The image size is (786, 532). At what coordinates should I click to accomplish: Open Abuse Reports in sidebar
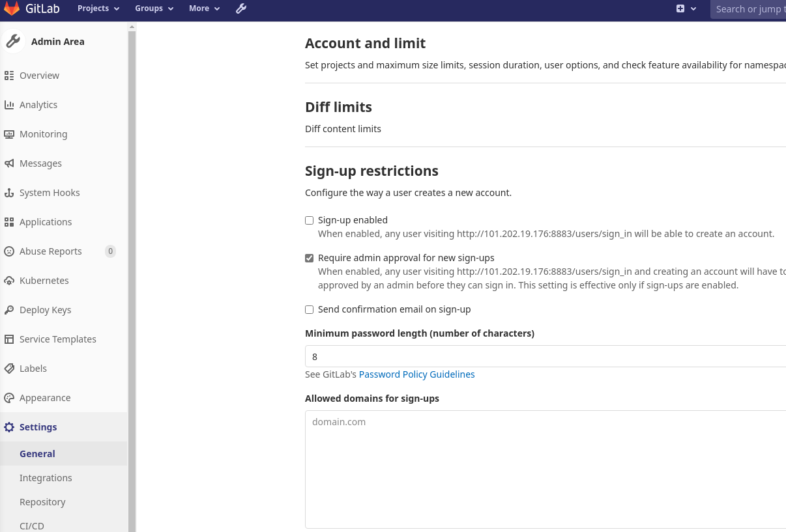point(50,251)
